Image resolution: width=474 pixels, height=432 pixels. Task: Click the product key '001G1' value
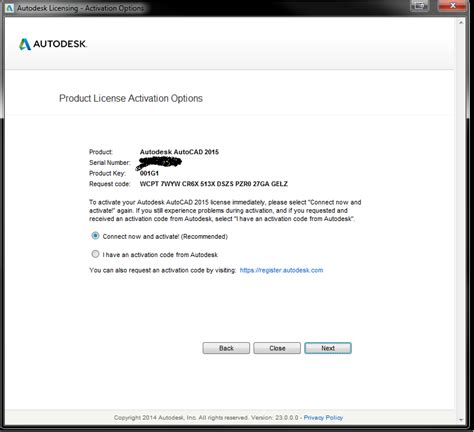149,173
